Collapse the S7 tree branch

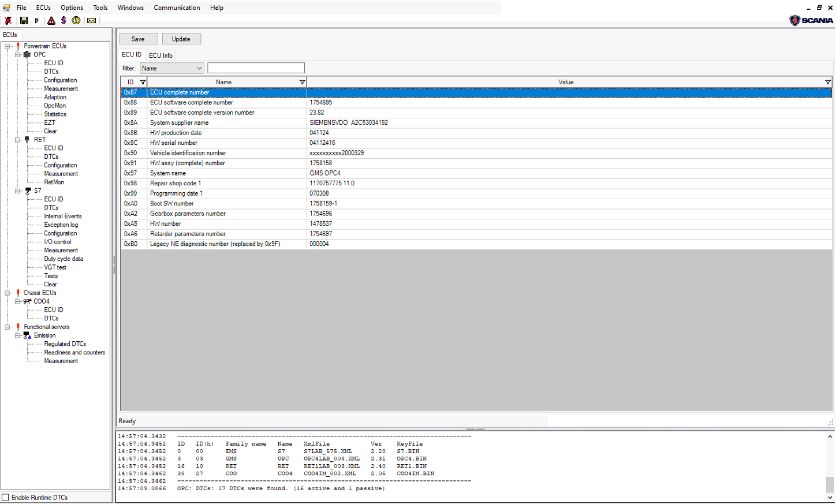tap(17, 191)
